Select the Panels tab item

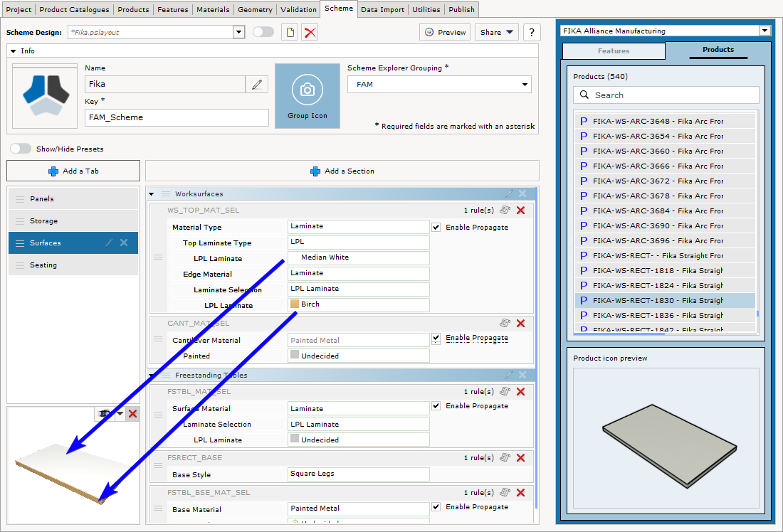point(73,198)
